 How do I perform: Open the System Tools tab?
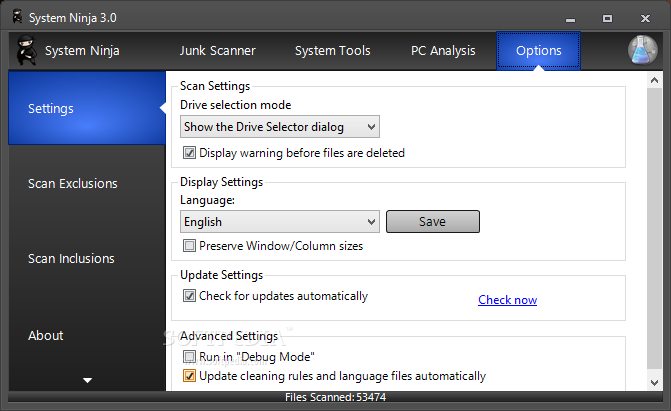(332, 51)
